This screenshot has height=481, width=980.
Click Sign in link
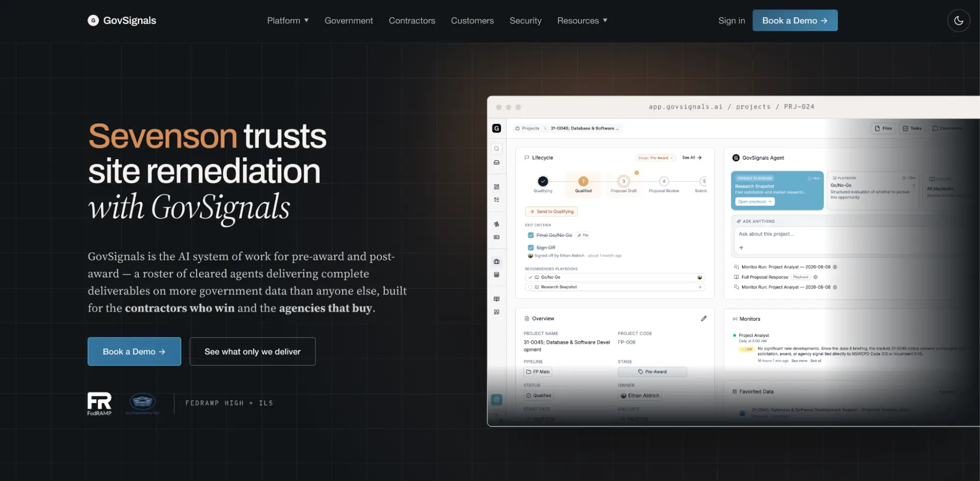point(731,21)
